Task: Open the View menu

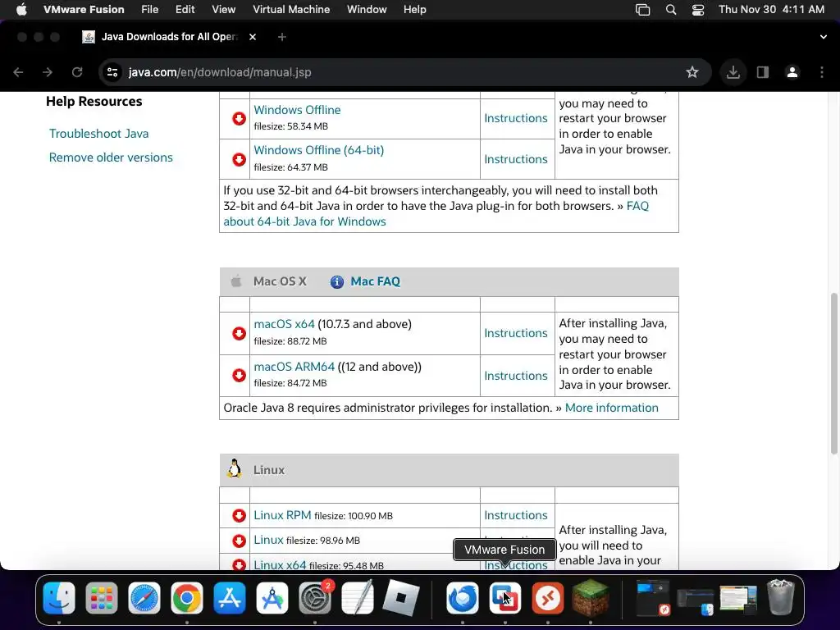Action: (x=223, y=10)
